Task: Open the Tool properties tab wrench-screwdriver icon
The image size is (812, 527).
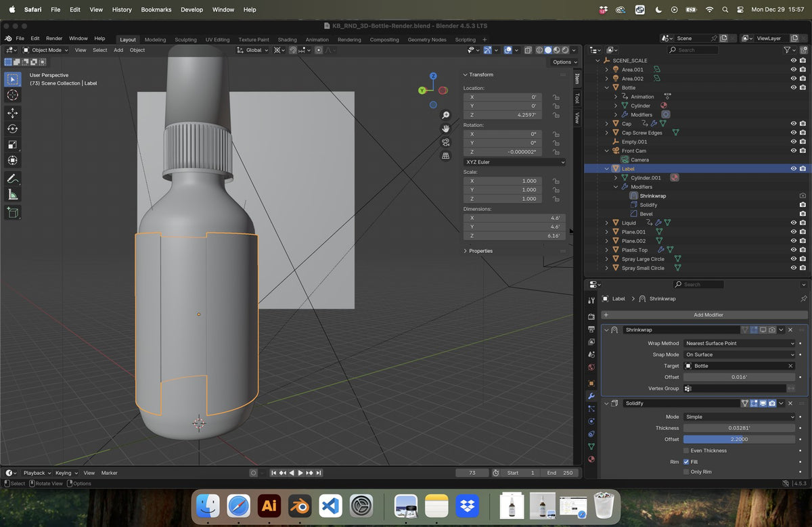Action: click(591, 300)
